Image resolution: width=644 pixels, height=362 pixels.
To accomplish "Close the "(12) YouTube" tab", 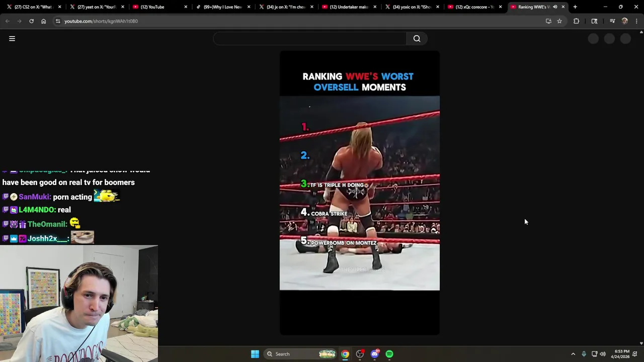I will (x=186, y=7).
